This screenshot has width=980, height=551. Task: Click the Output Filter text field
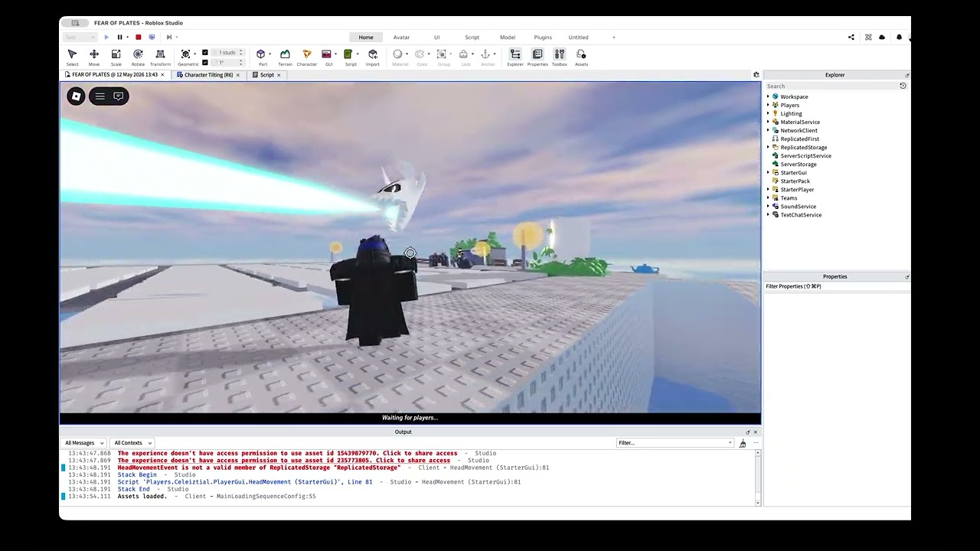[671, 442]
